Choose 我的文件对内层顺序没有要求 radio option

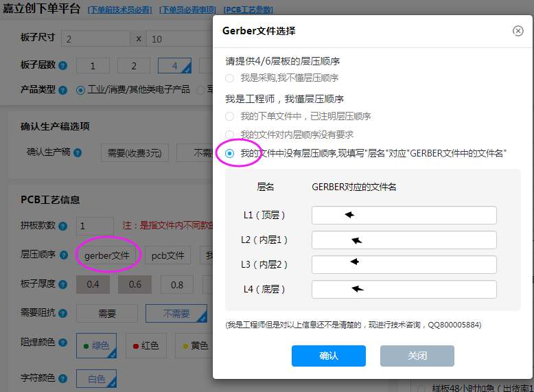pyautogui.click(x=230, y=135)
